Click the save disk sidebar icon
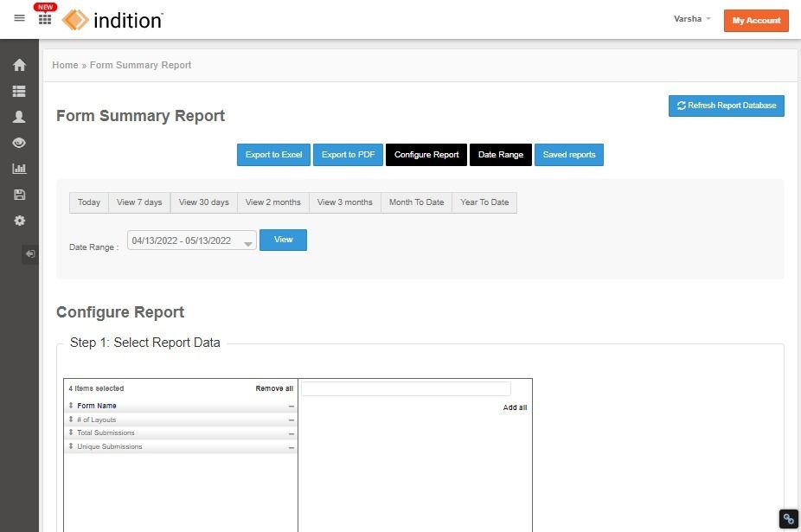 click(x=19, y=195)
